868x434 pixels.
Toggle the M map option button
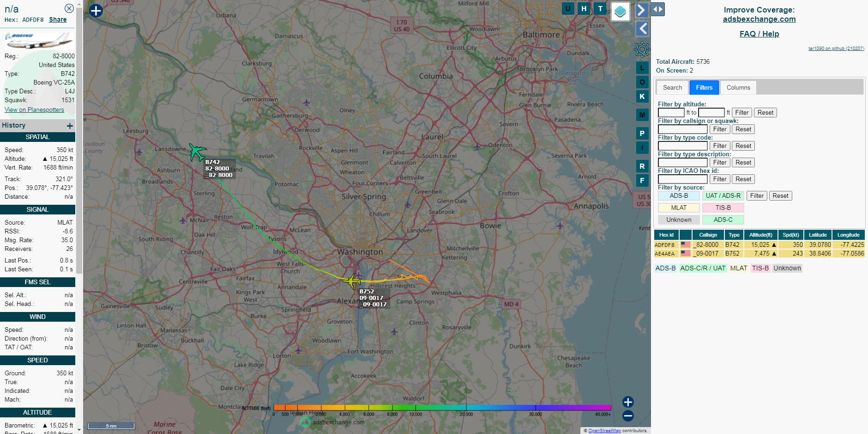point(642,115)
